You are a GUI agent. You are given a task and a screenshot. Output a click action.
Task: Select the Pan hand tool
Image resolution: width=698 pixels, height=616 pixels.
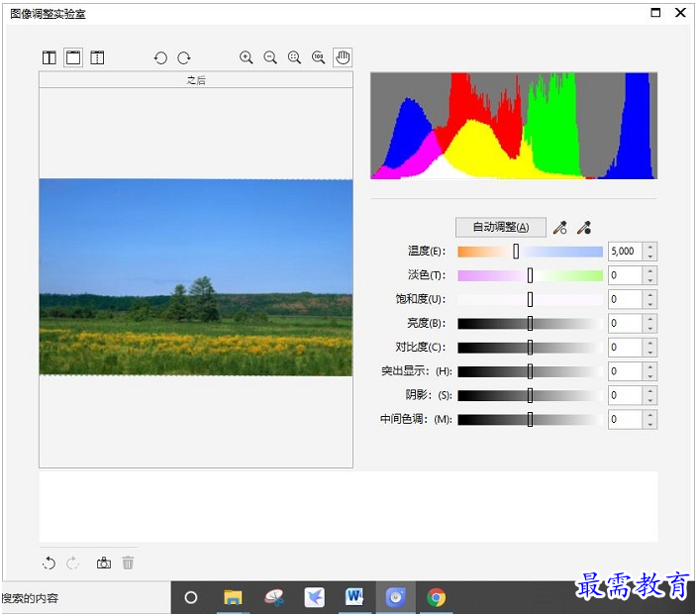(343, 57)
